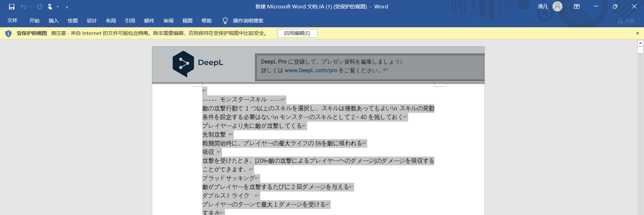Expand the Touch/Mouse mode dropdown arrow
The image size is (644, 215).
58,7
